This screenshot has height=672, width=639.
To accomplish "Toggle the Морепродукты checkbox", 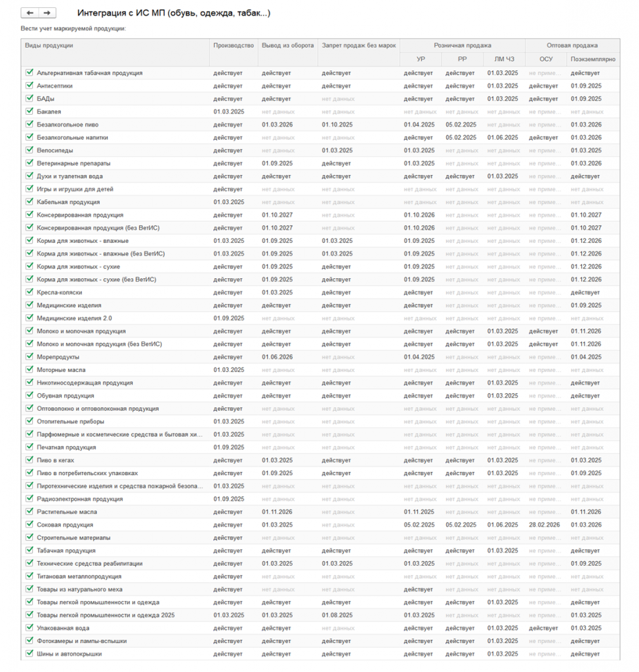I will (x=29, y=356).
